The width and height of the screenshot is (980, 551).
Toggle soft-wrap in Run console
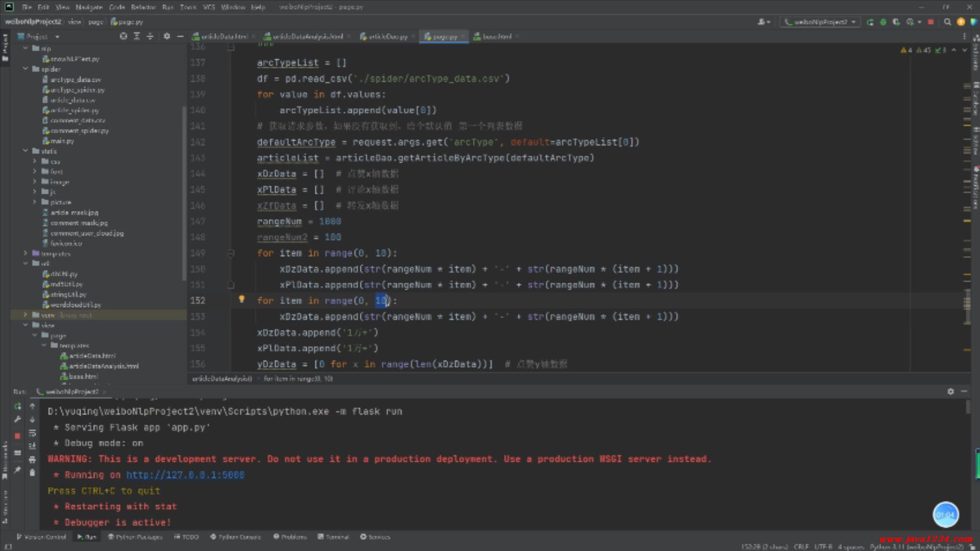coord(32,433)
